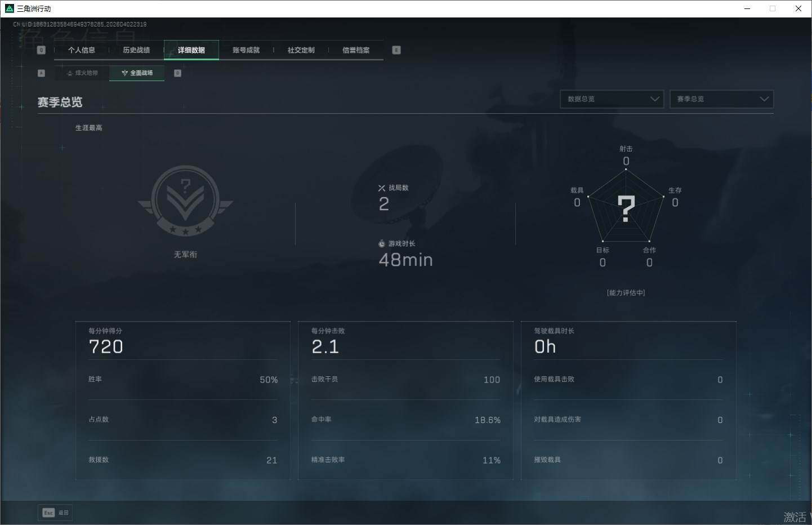Select the 详细数据 tab
The height and width of the screenshot is (525, 812).
(x=191, y=50)
